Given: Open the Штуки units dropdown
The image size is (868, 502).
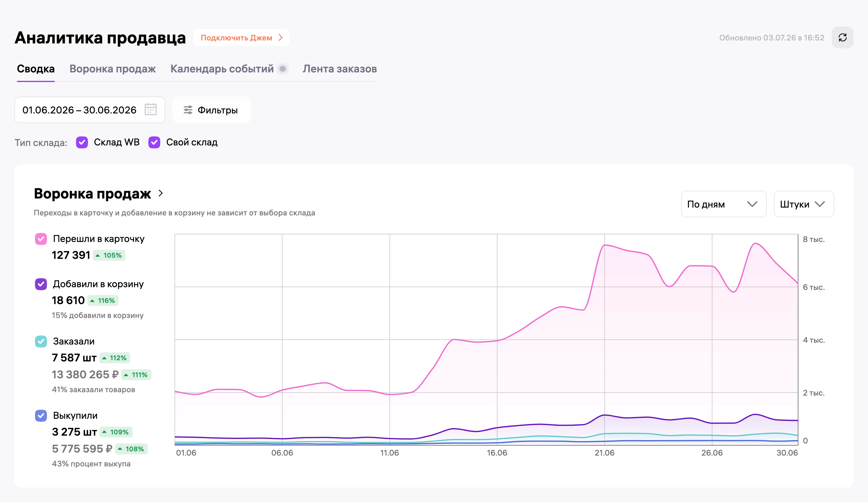Looking at the screenshot, I should (804, 204).
